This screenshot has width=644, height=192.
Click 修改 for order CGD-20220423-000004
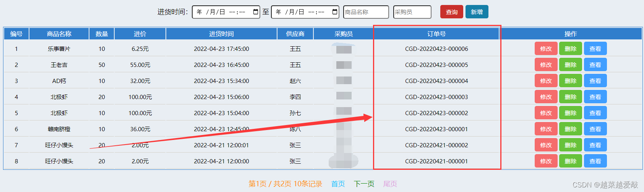[x=546, y=81]
